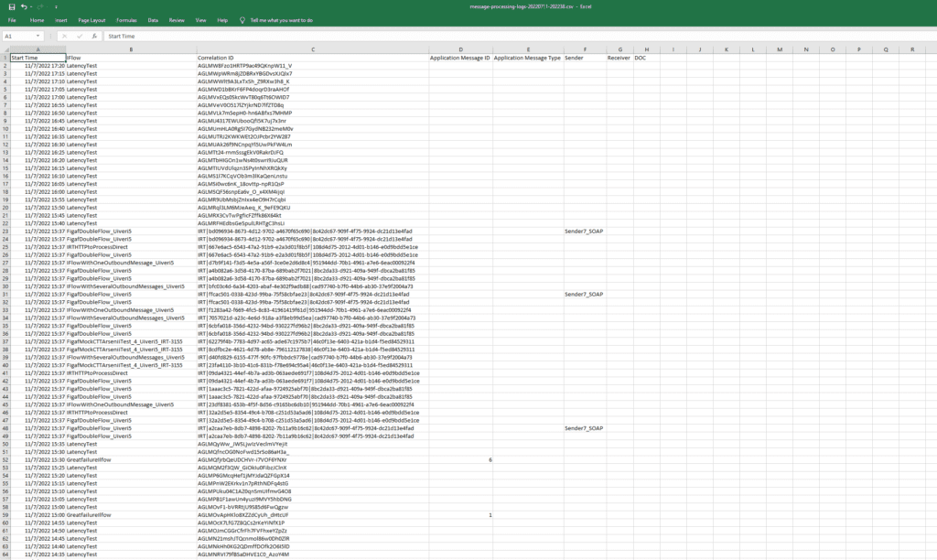Viewport: 937px width, 560px height.
Task: Switch to the Insert ribbon tab
Action: click(x=61, y=20)
